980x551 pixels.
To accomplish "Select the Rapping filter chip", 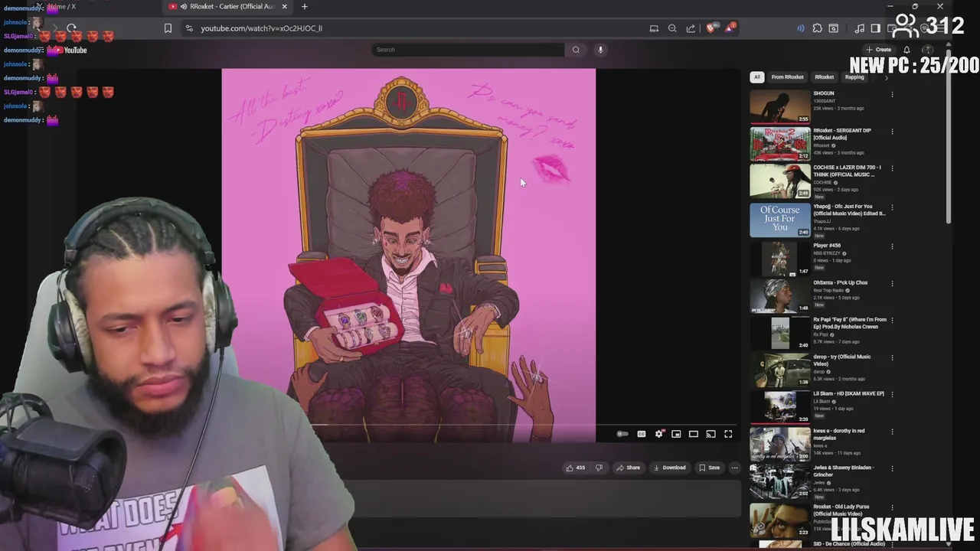I will pos(854,77).
